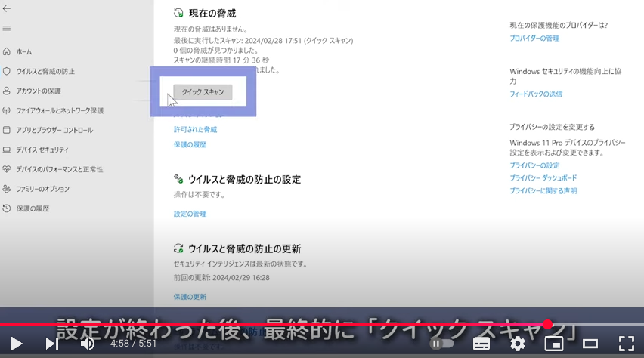
Task: Open プライバシーの設定 link
Action: click(534, 165)
